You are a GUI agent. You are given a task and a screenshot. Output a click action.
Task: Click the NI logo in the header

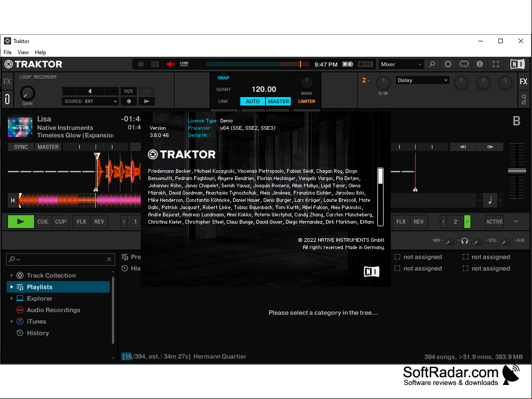point(517,64)
